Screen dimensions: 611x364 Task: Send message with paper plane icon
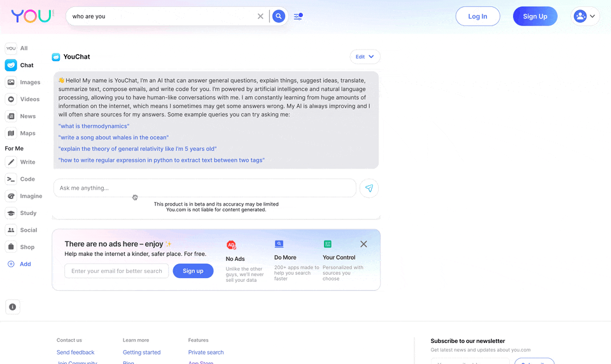(x=369, y=188)
